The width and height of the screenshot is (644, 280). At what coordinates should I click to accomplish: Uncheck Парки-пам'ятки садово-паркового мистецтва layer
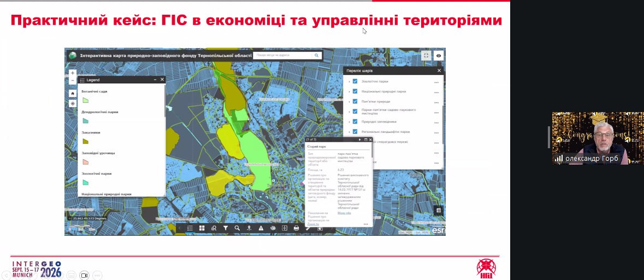[355, 112]
